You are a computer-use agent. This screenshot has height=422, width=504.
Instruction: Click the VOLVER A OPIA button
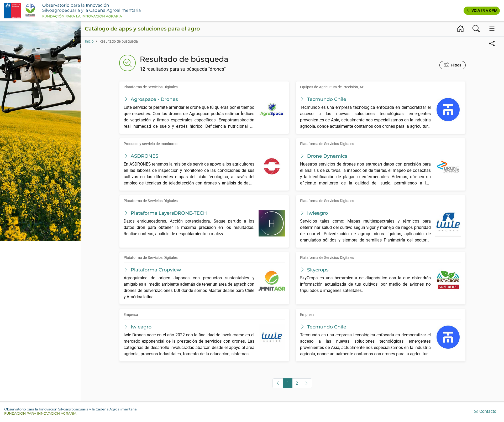(482, 11)
